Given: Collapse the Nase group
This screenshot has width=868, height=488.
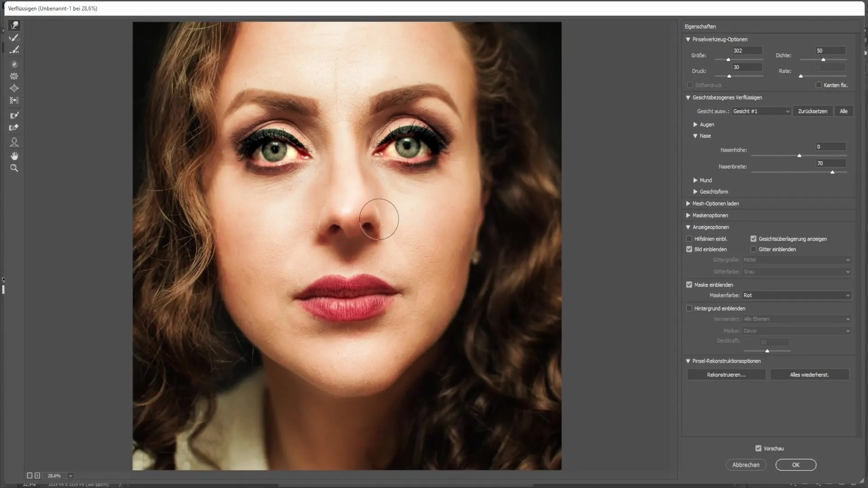Looking at the screenshot, I should [x=695, y=136].
